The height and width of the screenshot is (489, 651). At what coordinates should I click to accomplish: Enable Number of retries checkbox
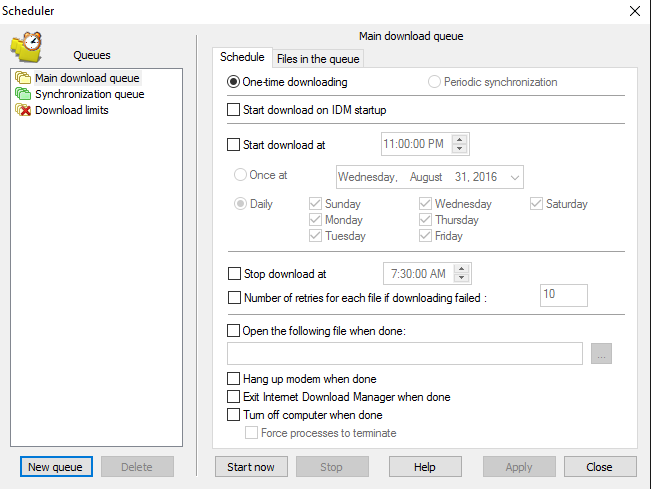pos(235,298)
